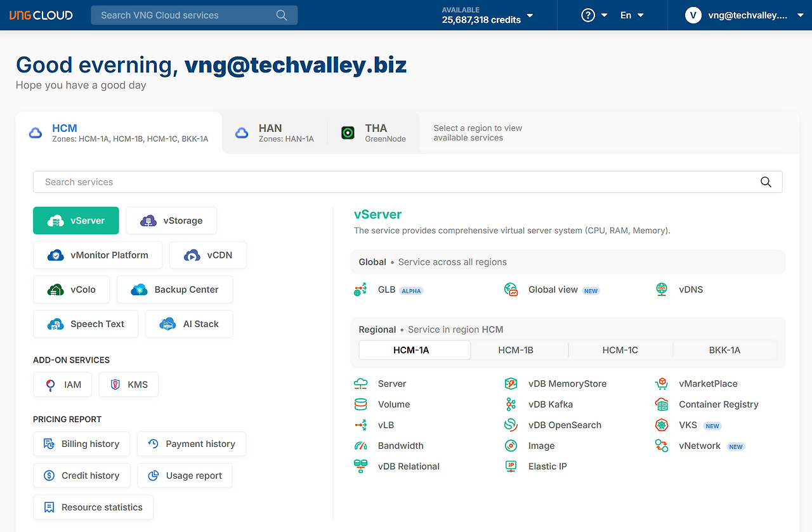Focus the Search services input field
Image resolution: width=812 pixels, height=532 pixels.
pos(408,182)
